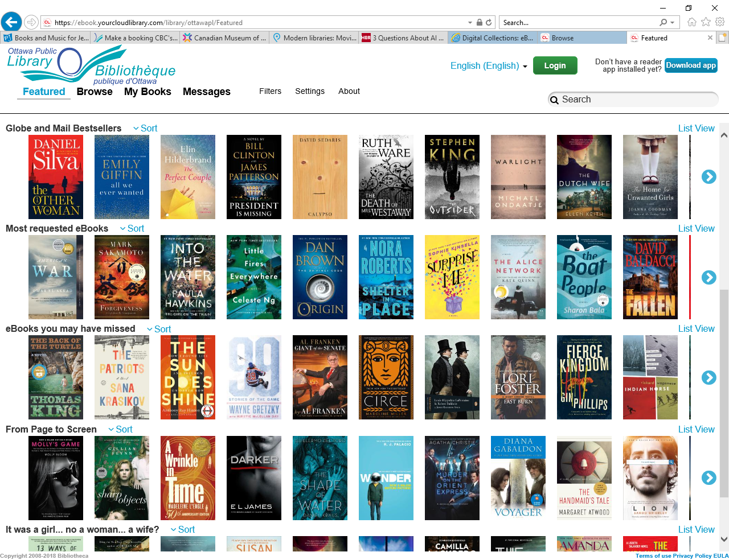Open the EULA link
This screenshot has height=560, width=729.
click(x=720, y=556)
